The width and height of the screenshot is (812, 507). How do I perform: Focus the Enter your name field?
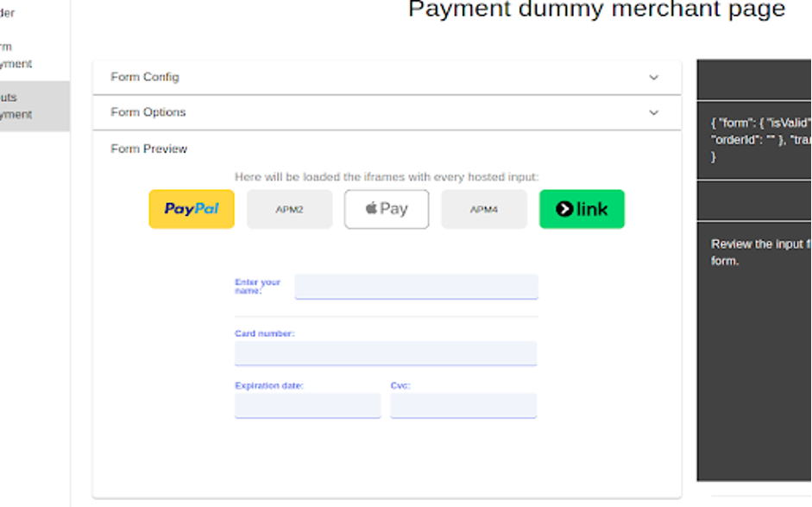[417, 287]
